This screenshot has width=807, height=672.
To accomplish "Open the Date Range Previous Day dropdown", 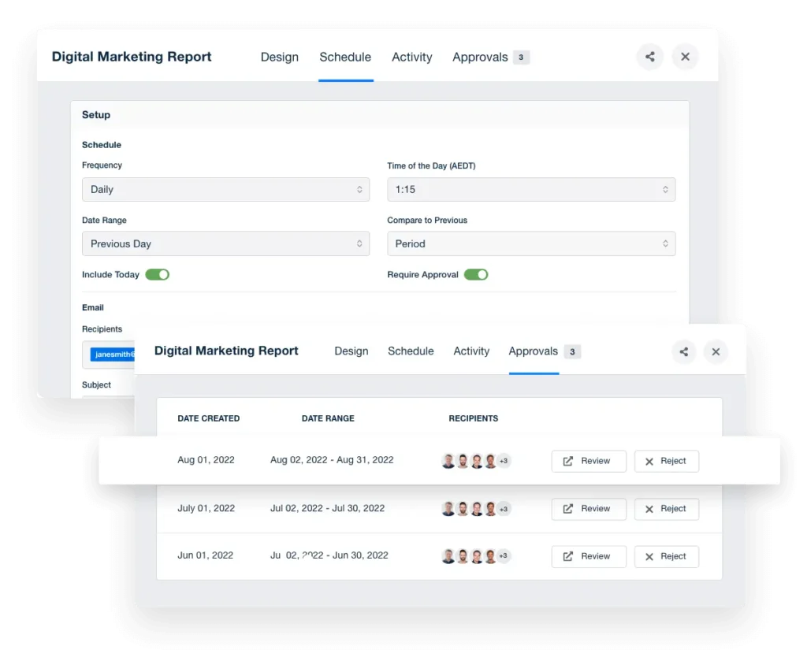I will point(225,244).
